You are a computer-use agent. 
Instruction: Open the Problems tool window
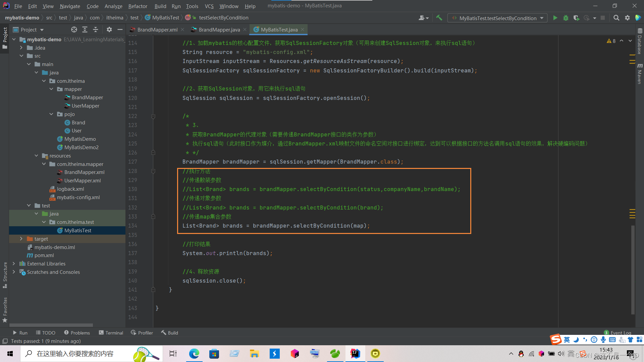[x=77, y=333]
